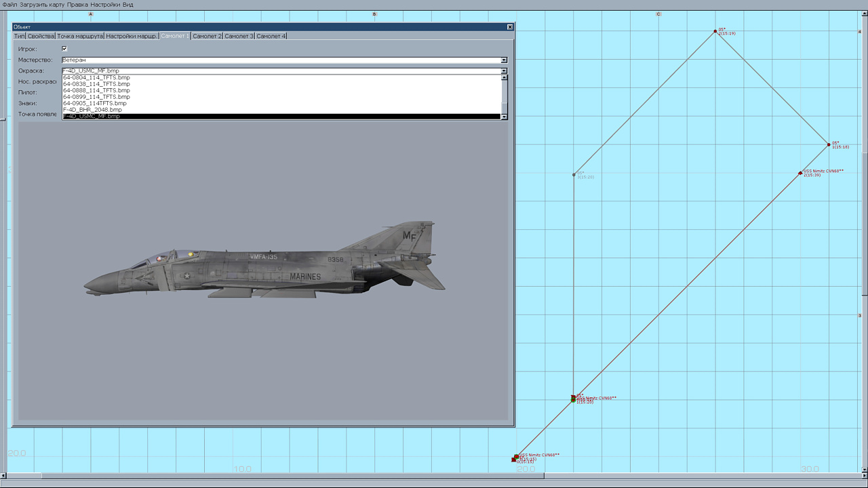Select USS Nimitz waypoint 2(15:39) marker
This screenshot has height=488, width=868.
click(800, 173)
